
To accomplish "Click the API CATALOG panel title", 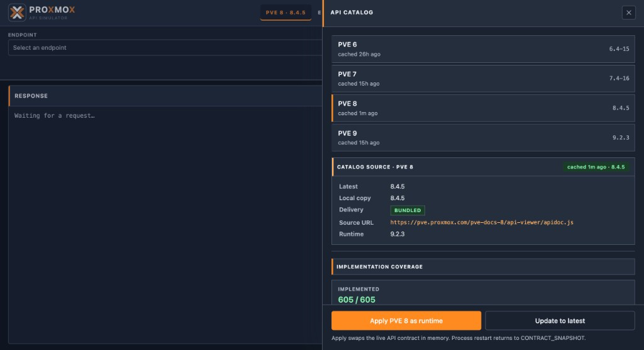I will [352, 13].
